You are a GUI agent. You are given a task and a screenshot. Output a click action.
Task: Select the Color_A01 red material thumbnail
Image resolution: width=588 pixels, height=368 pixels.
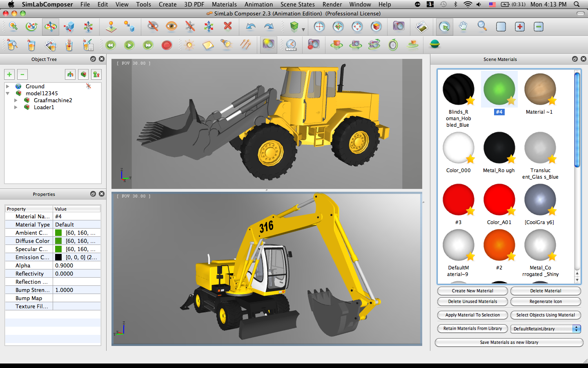point(499,200)
